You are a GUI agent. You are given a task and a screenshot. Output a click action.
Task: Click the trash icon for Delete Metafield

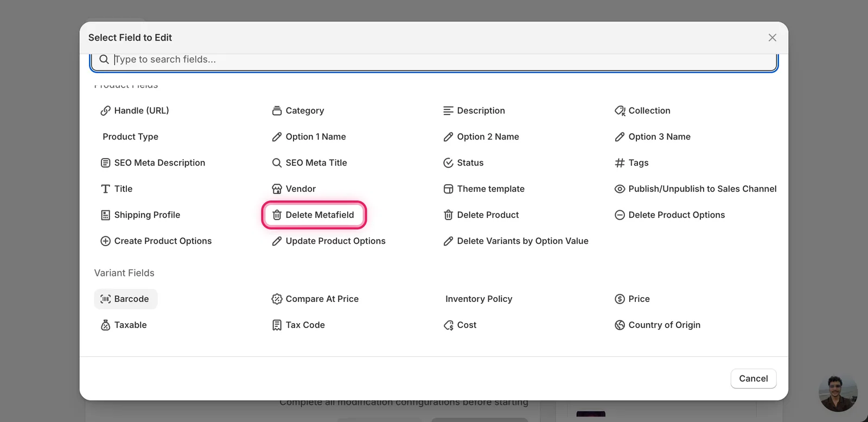click(x=277, y=215)
